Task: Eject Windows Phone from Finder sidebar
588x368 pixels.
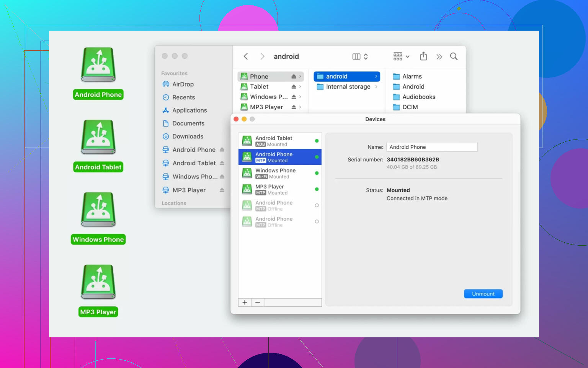Action: 222,177
